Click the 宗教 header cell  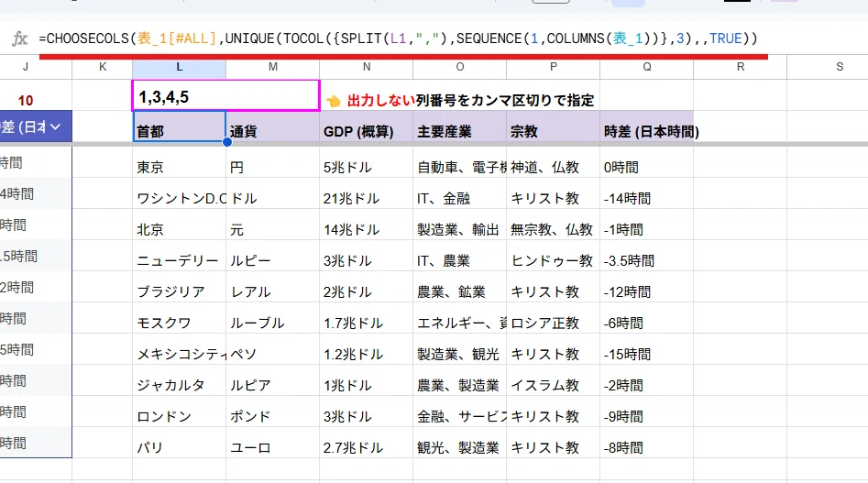tap(554, 126)
